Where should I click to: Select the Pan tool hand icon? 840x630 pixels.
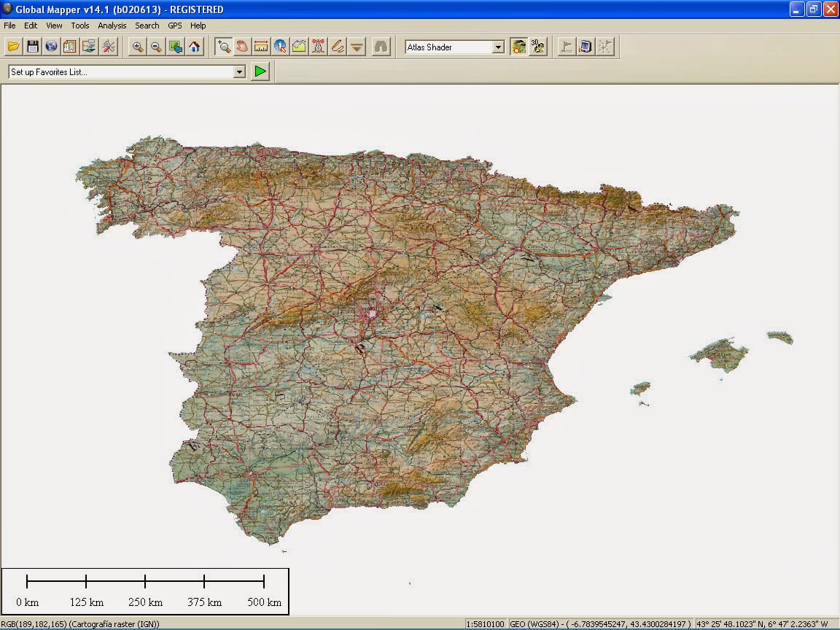coord(241,45)
